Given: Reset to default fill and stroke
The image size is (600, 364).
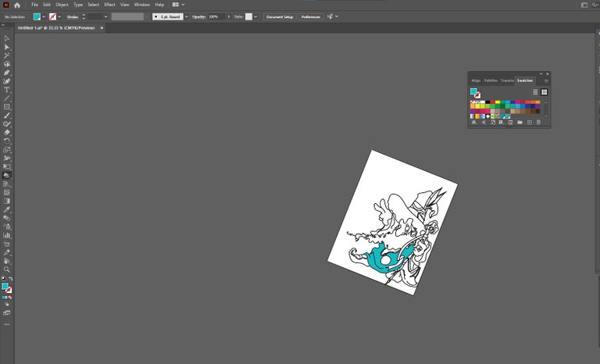Looking at the screenshot, I should [3, 279].
